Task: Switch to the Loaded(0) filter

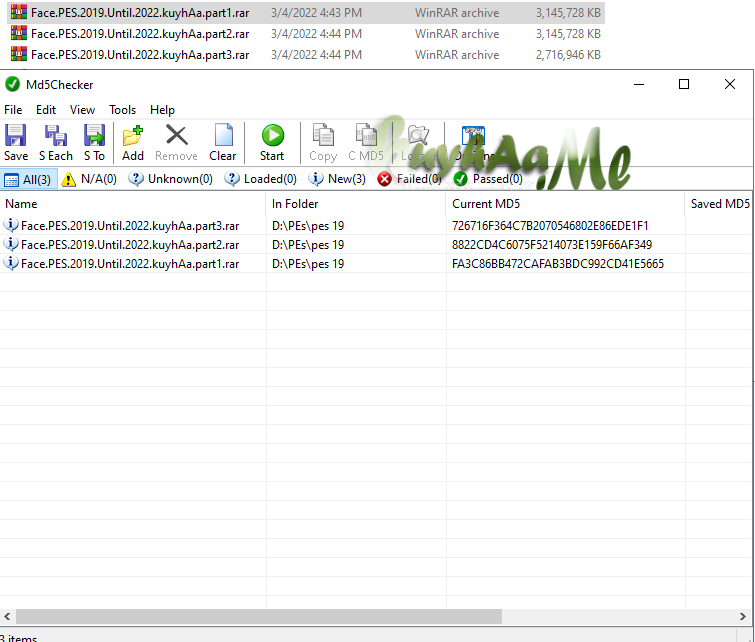Action: (x=260, y=179)
